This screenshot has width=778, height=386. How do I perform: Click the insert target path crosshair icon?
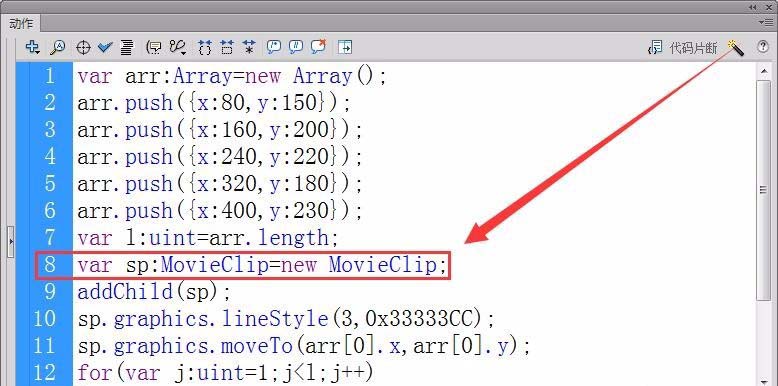pyautogui.click(x=83, y=48)
